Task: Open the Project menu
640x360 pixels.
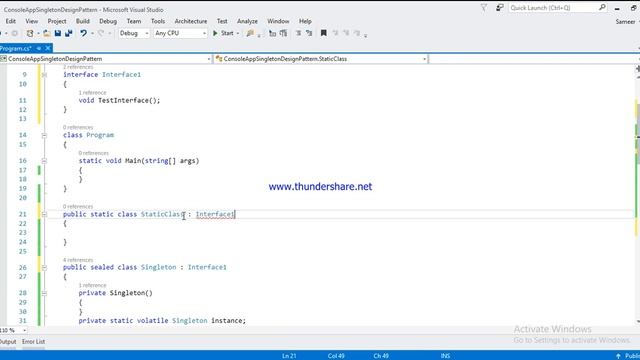Action: pyautogui.click(x=57, y=21)
